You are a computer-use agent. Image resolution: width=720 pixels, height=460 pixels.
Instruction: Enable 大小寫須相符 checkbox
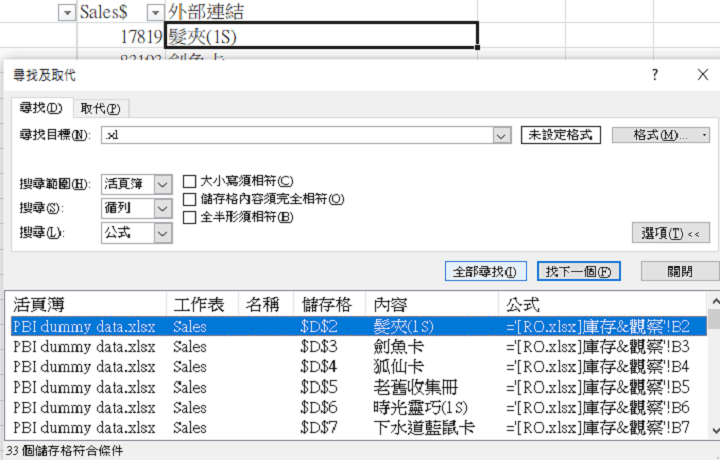point(190,181)
